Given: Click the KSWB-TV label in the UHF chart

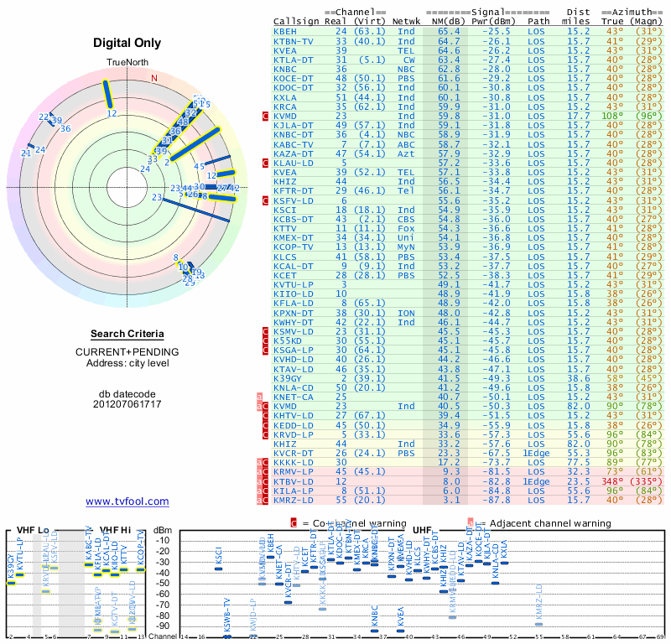Looking at the screenshot, I should pos(227,615).
